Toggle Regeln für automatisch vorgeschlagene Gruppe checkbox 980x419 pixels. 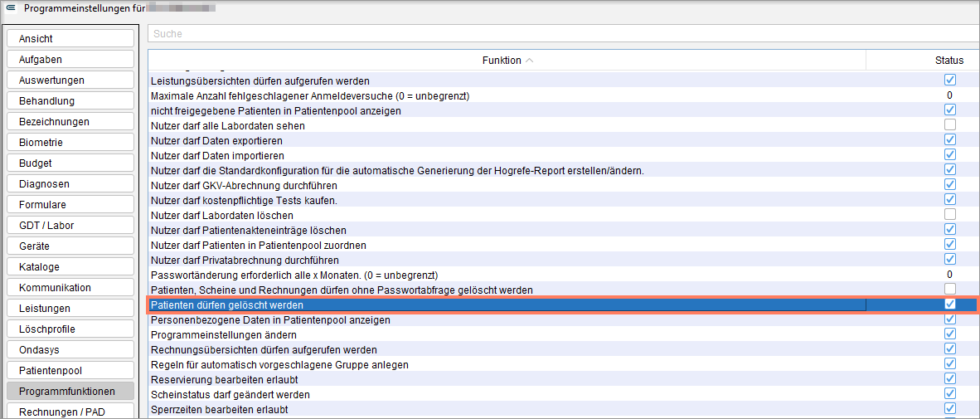click(x=950, y=363)
